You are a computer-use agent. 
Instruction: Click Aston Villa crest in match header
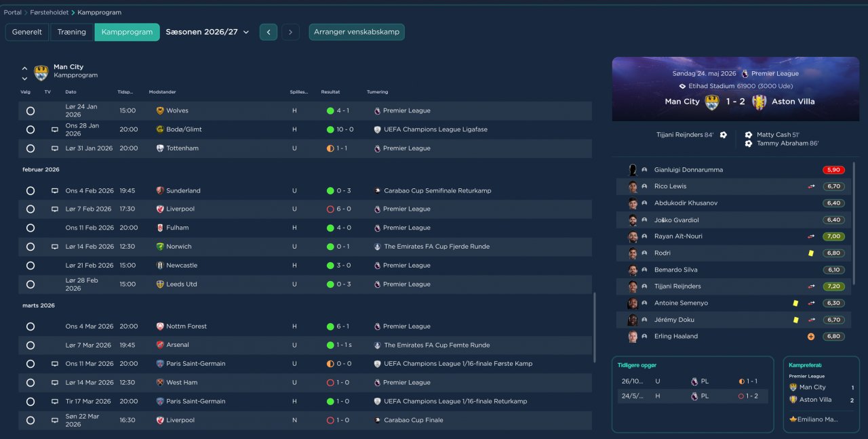click(x=759, y=102)
